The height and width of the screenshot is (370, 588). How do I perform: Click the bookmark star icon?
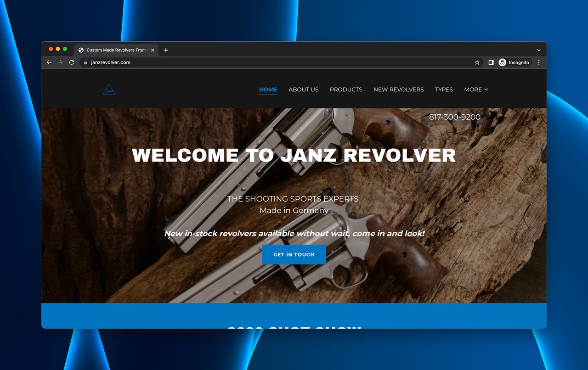pyautogui.click(x=477, y=62)
